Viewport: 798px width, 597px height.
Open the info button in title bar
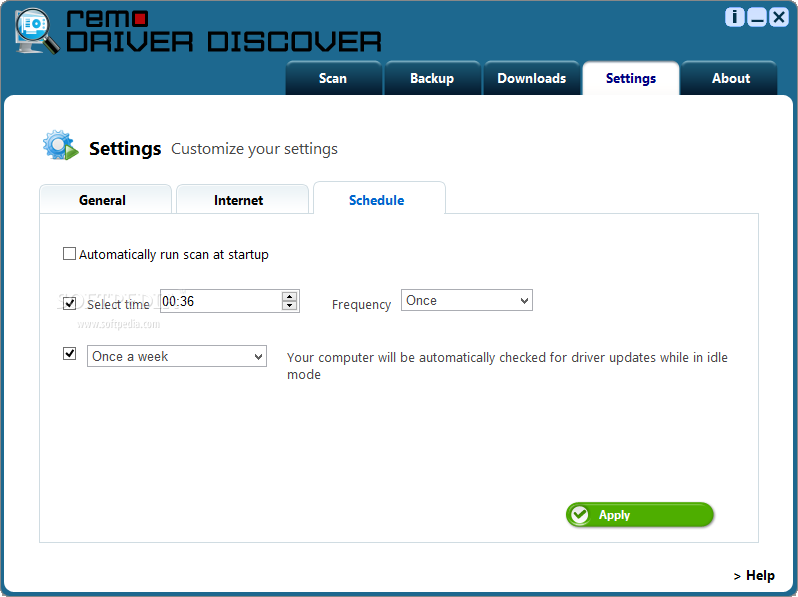(x=734, y=17)
